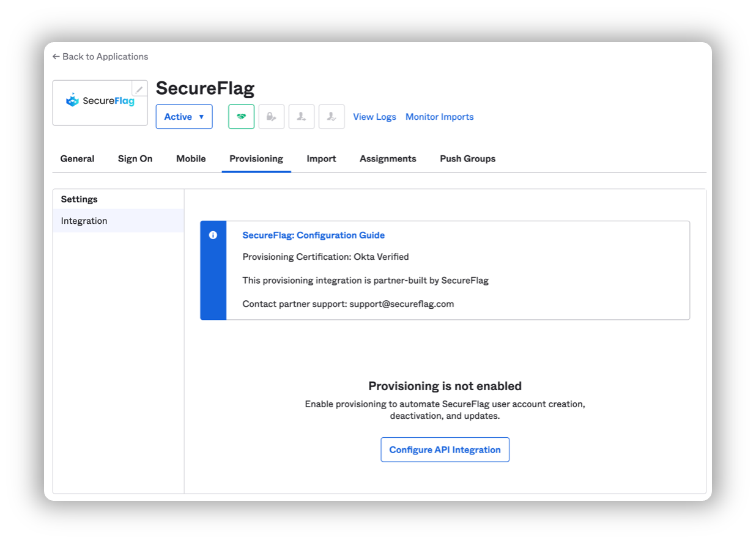Viewport: 756px width, 543px height.
Task: Switch to the Assignments tab
Action: (388, 158)
